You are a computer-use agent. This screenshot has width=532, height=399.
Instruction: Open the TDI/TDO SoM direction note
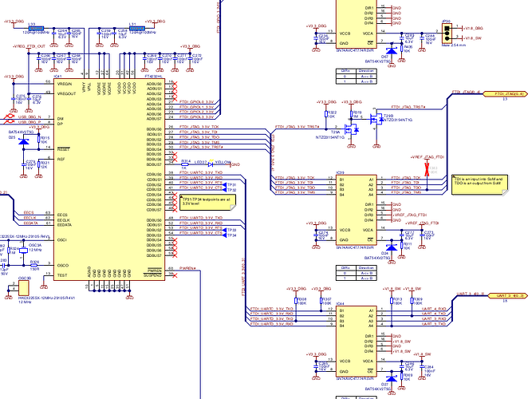(479, 184)
